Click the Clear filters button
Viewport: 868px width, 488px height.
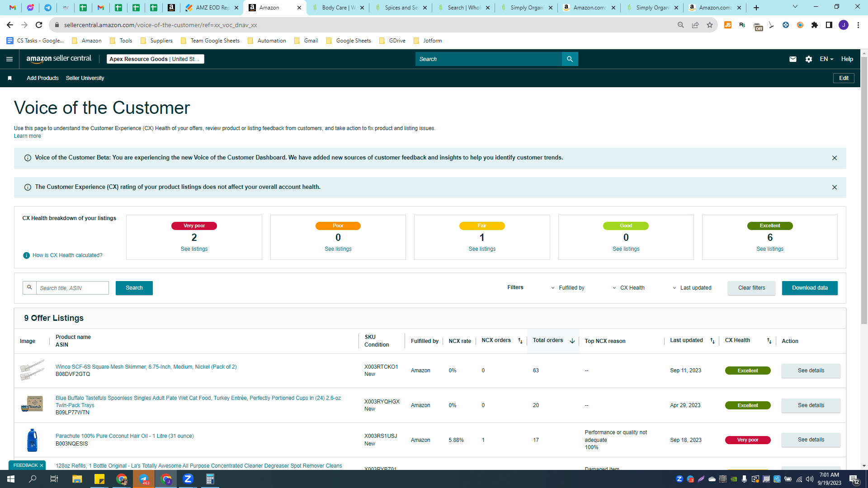pos(751,288)
